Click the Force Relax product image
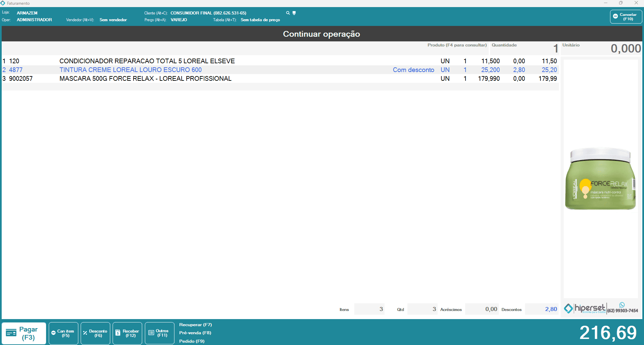This screenshot has height=345, width=644. (x=600, y=179)
